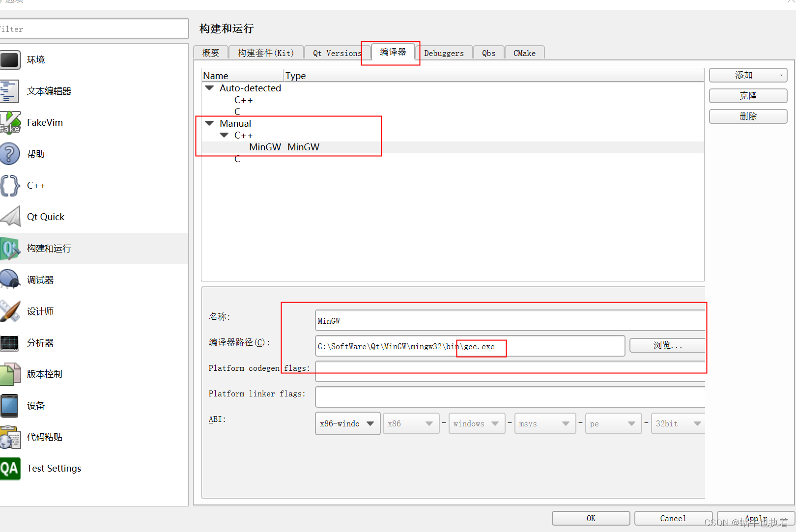The height and width of the screenshot is (532, 796).
Task: Open the windows OS dropdown
Action: click(477, 423)
